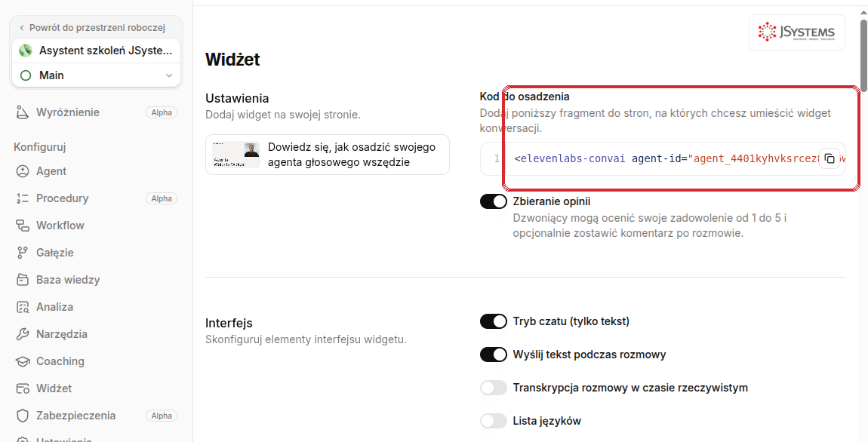Disable the Zbieranie opinii toggle

493,201
